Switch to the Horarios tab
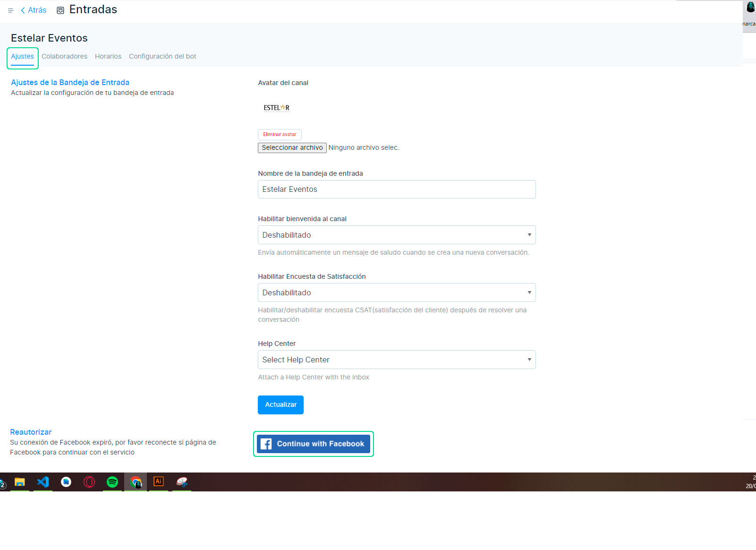This screenshot has width=756, height=550. (x=108, y=56)
